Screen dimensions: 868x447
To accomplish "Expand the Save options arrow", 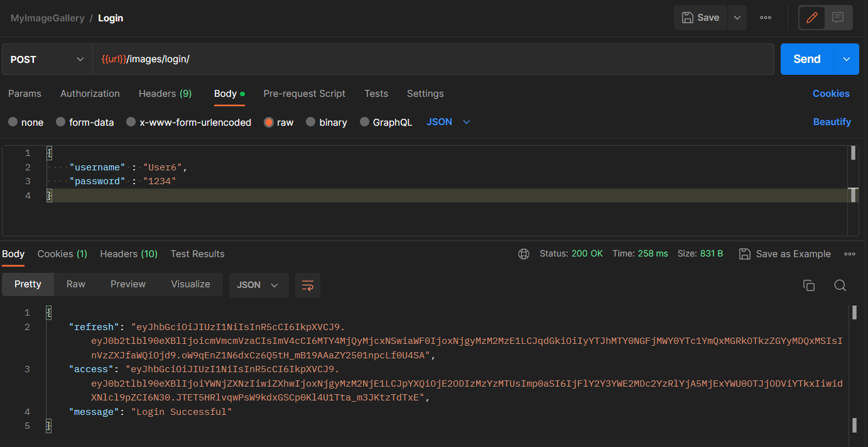I will click(737, 18).
